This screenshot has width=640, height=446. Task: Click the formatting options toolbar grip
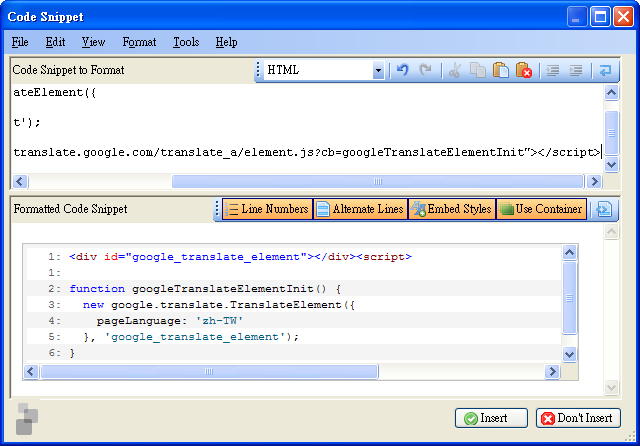pos(217,209)
